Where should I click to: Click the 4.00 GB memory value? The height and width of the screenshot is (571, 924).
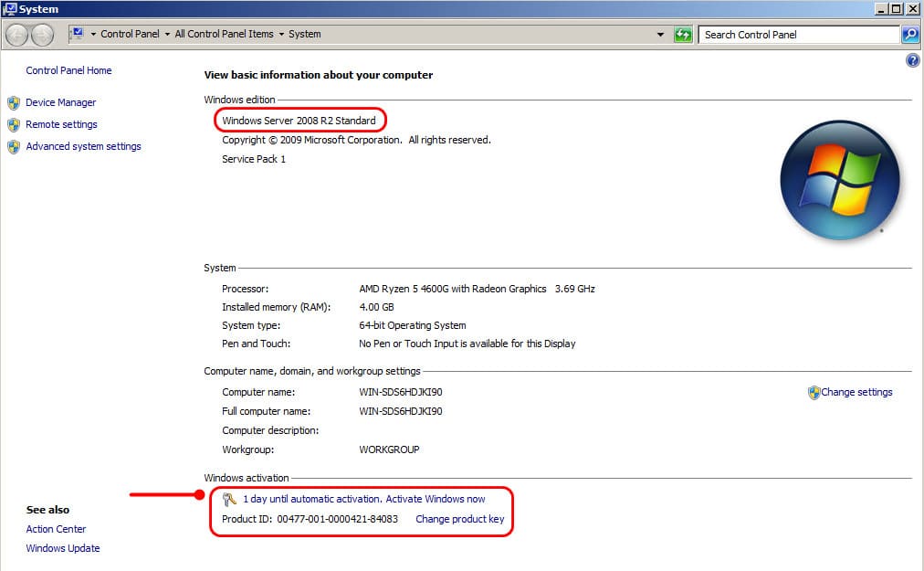(x=376, y=307)
